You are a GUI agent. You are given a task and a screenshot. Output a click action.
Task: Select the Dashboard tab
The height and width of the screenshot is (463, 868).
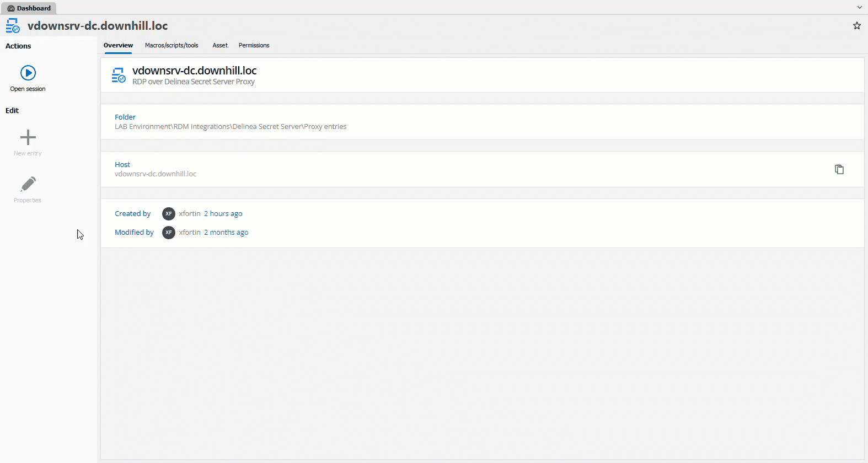(x=29, y=8)
